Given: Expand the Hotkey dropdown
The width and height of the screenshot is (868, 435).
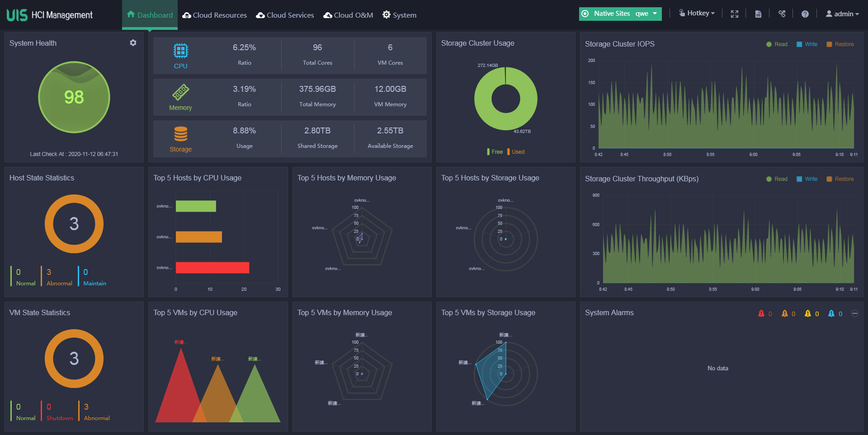Looking at the screenshot, I should coord(697,13).
